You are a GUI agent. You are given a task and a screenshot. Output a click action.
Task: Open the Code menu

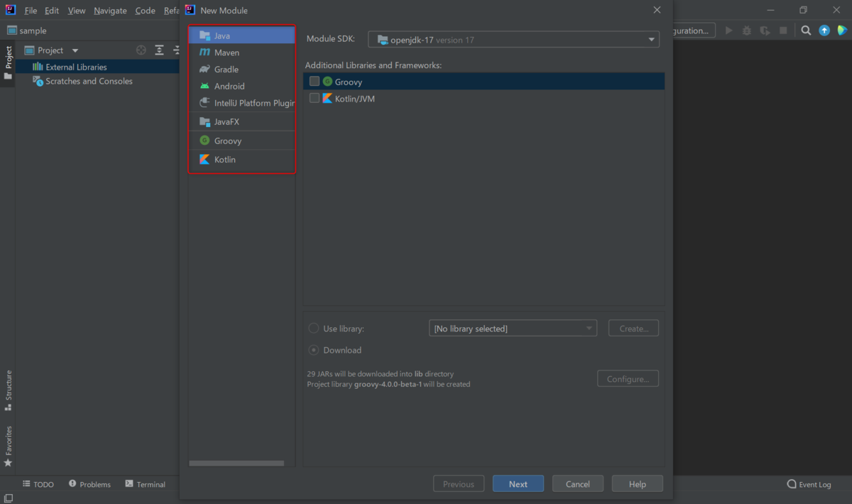[145, 11]
